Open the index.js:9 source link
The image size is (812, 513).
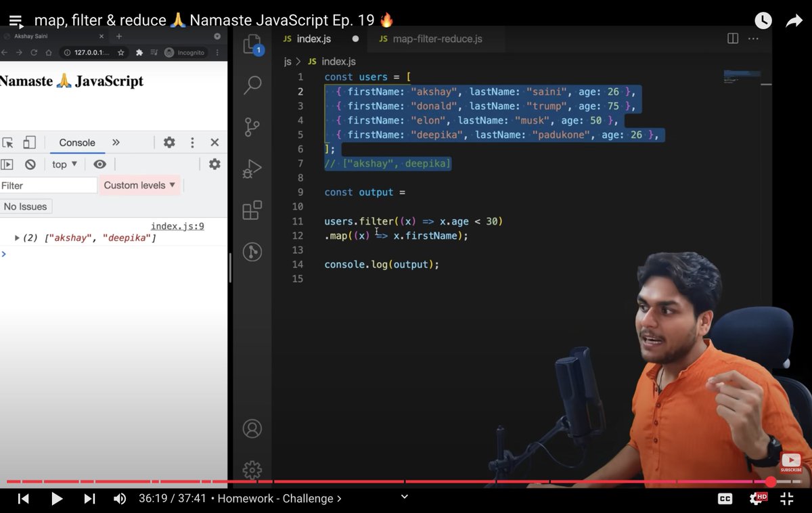click(177, 226)
